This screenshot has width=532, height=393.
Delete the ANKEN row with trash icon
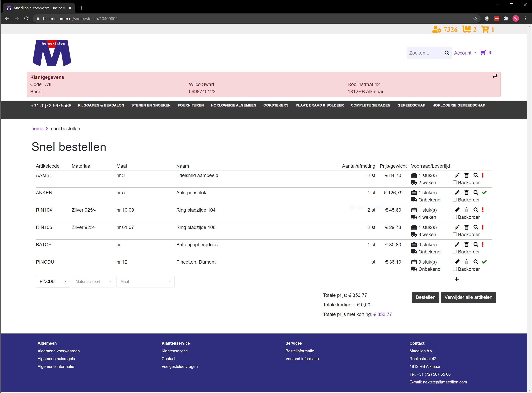pos(466,193)
